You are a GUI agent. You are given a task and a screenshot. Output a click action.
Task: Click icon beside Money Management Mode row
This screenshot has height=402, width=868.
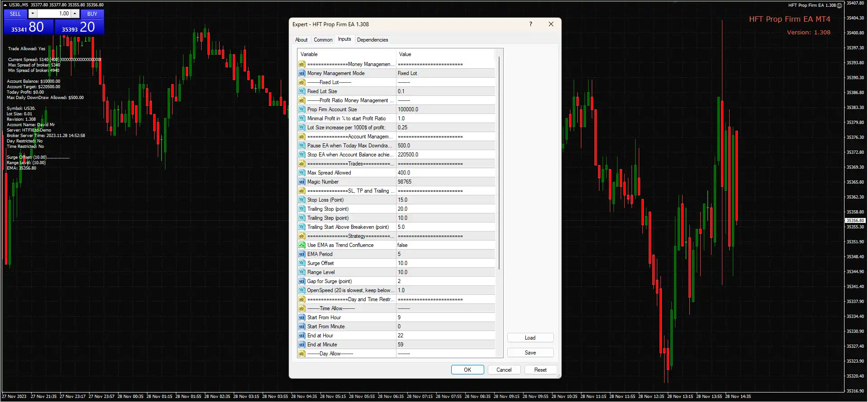pyautogui.click(x=302, y=73)
